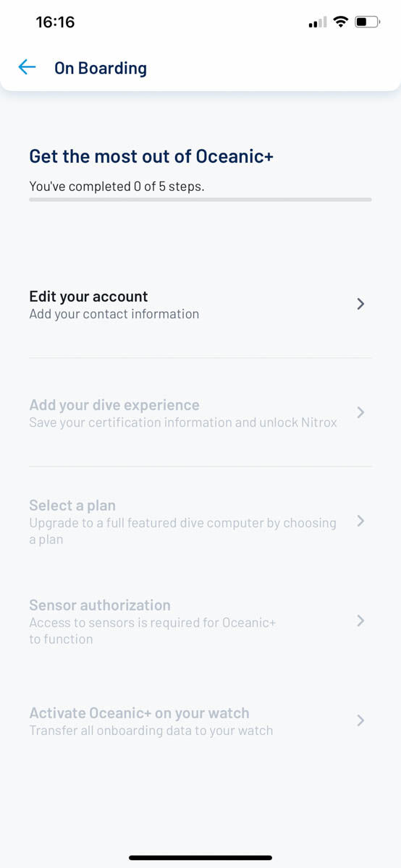Tap the On Boarding header title

click(101, 68)
